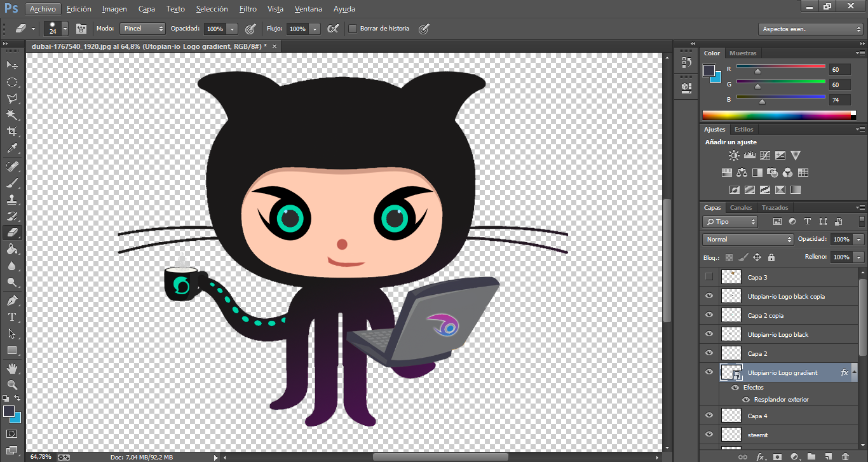The image size is (868, 462).
Task: Create a new group folder icon
Action: click(x=811, y=457)
